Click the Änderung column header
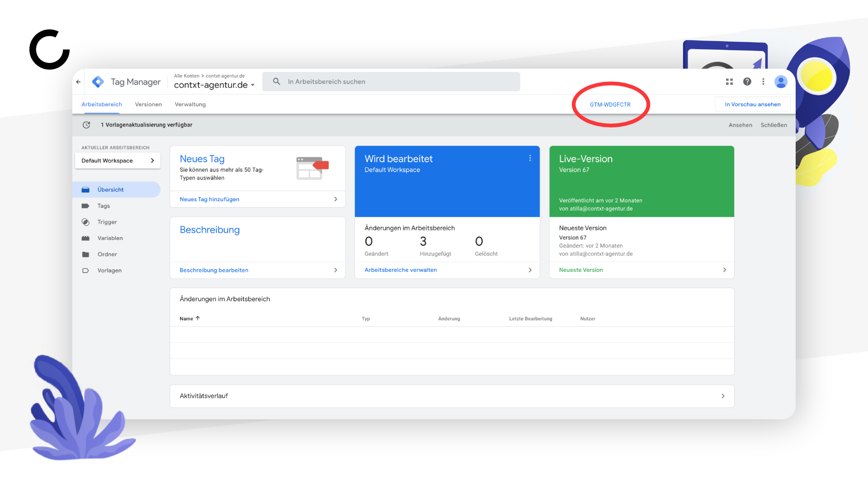 [449, 319]
